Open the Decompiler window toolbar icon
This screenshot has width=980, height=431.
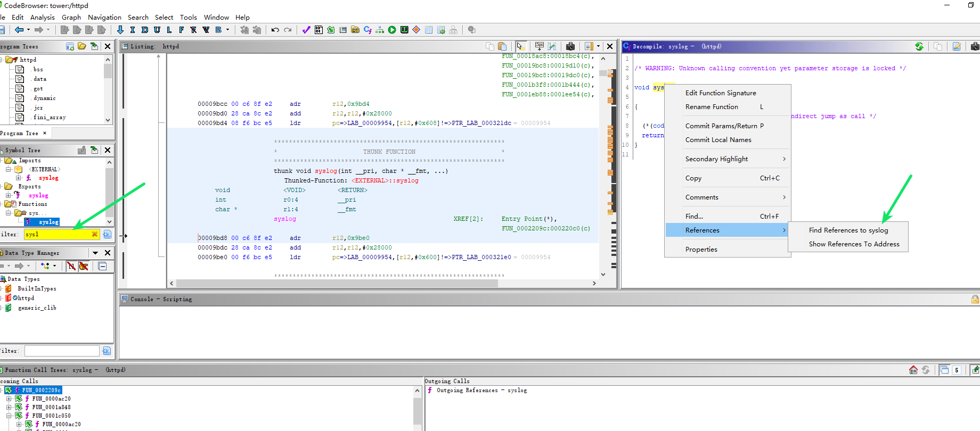point(367,30)
